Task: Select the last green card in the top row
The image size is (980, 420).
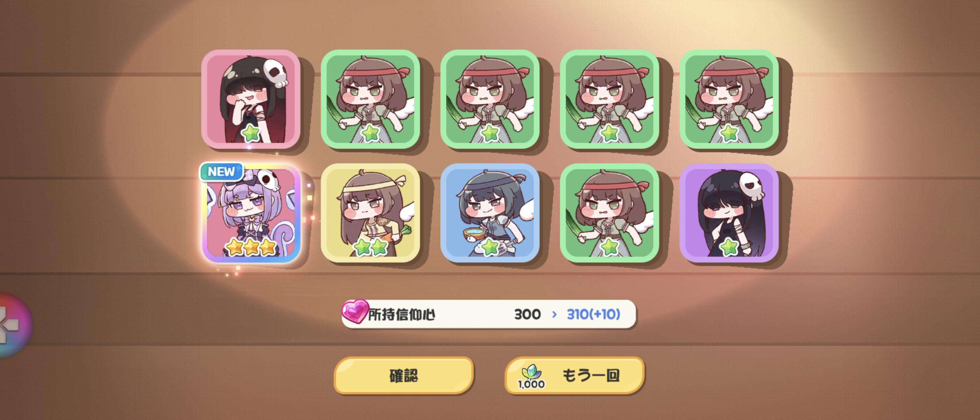Action: click(x=729, y=99)
